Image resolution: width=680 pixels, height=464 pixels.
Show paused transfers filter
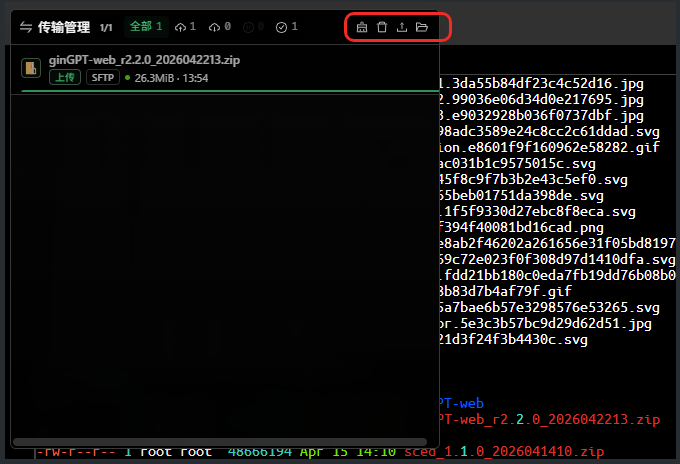pyautogui.click(x=255, y=27)
